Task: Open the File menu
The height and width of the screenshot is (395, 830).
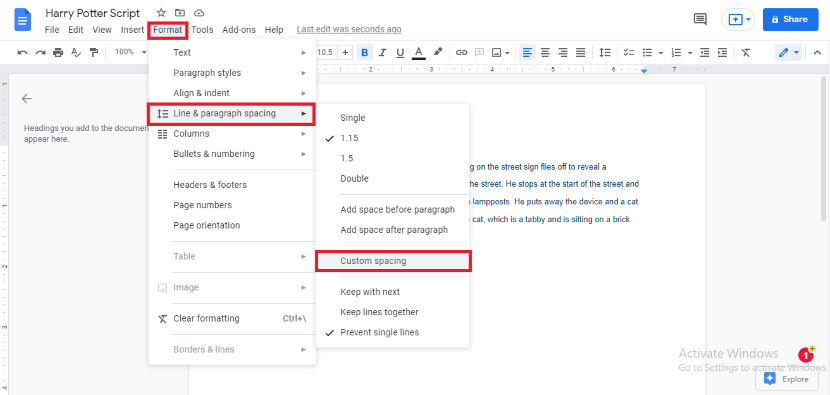Action: [52, 30]
